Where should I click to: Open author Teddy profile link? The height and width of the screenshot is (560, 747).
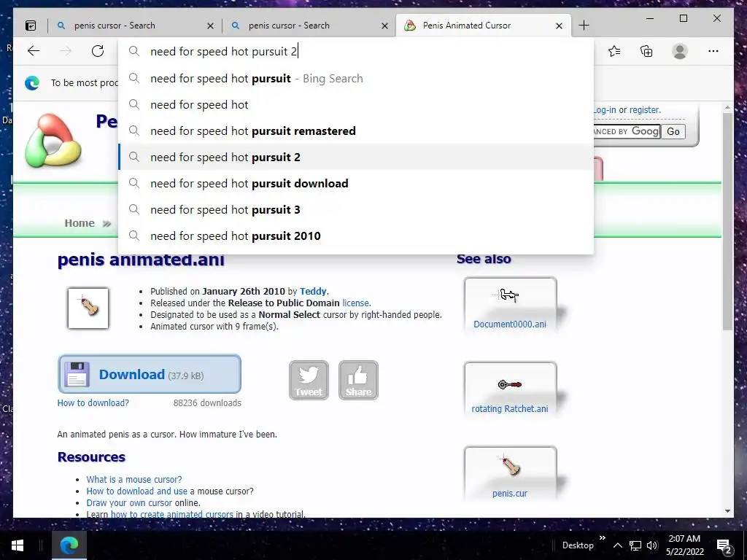pos(313,292)
